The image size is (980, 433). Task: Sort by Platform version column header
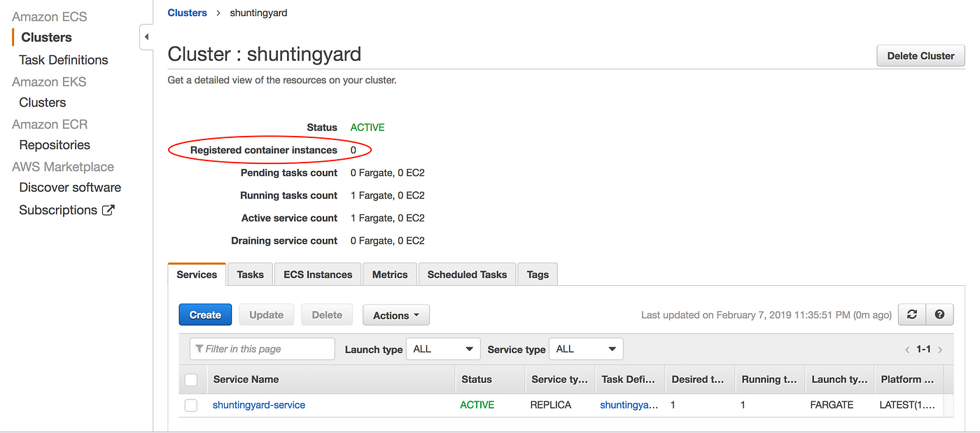(x=908, y=380)
